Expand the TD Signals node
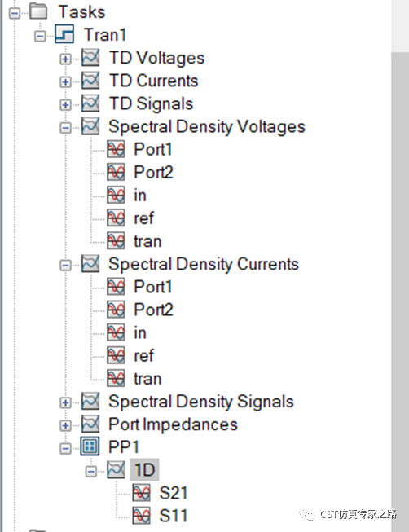 tap(65, 105)
